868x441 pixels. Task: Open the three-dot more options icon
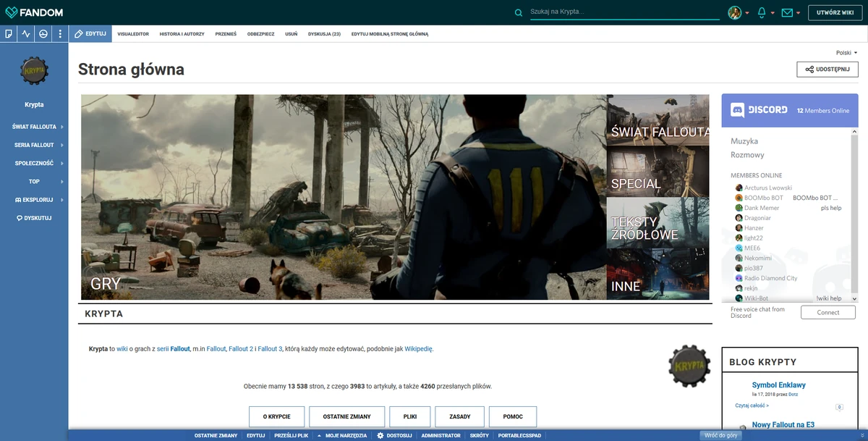pos(60,34)
